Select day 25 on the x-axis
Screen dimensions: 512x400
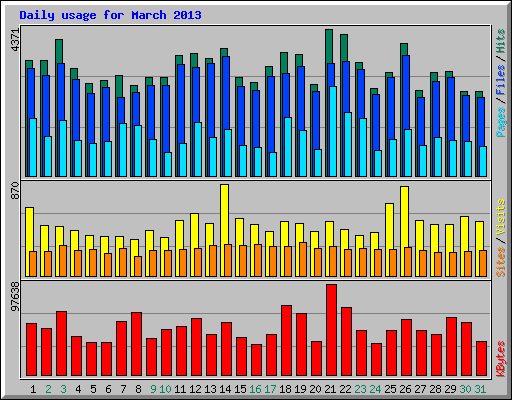[x=390, y=389]
